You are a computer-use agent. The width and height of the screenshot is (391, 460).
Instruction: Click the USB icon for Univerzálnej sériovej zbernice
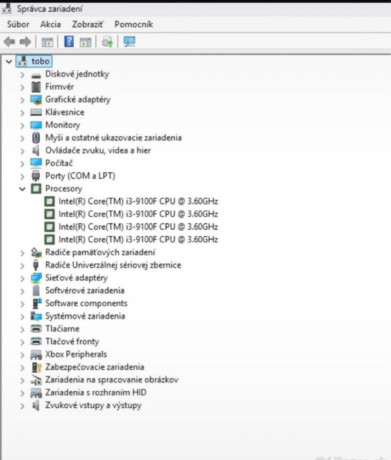coord(36,265)
